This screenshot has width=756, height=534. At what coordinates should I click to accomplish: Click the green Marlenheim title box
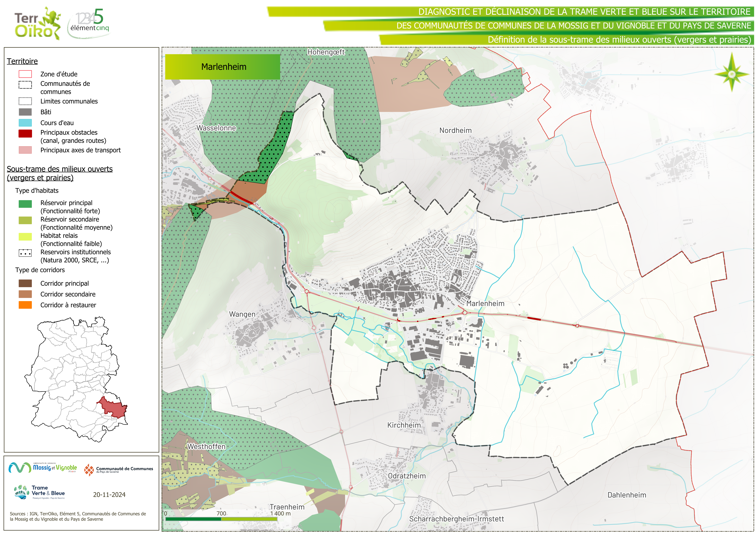point(223,67)
